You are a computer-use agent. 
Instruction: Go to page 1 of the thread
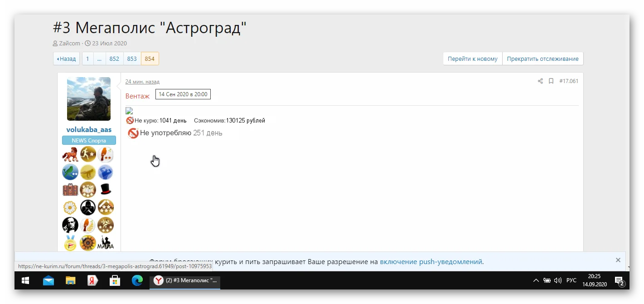[87, 59]
